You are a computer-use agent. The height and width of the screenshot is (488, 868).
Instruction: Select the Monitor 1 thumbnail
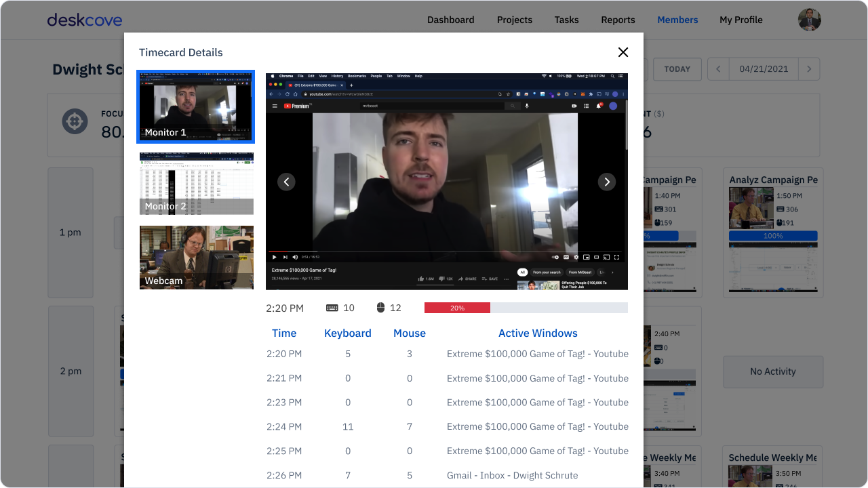[196, 106]
